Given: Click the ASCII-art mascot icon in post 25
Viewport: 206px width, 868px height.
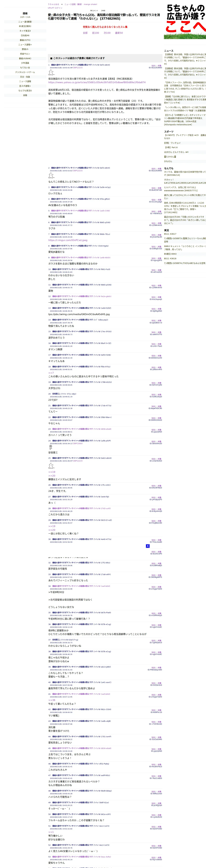Looking at the screenshot, I should 51,466.
